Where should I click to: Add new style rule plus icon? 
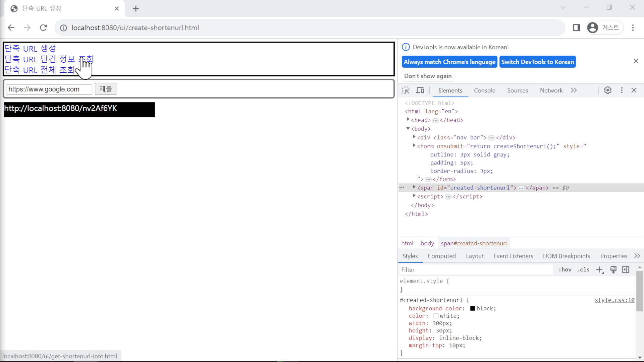pyautogui.click(x=600, y=270)
